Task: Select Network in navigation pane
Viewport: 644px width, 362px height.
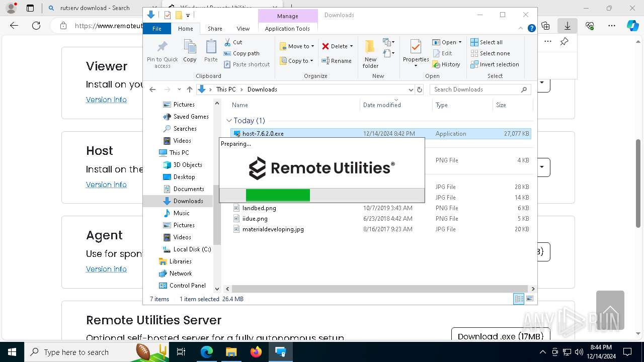Action: pyautogui.click(x=181, y=274)
